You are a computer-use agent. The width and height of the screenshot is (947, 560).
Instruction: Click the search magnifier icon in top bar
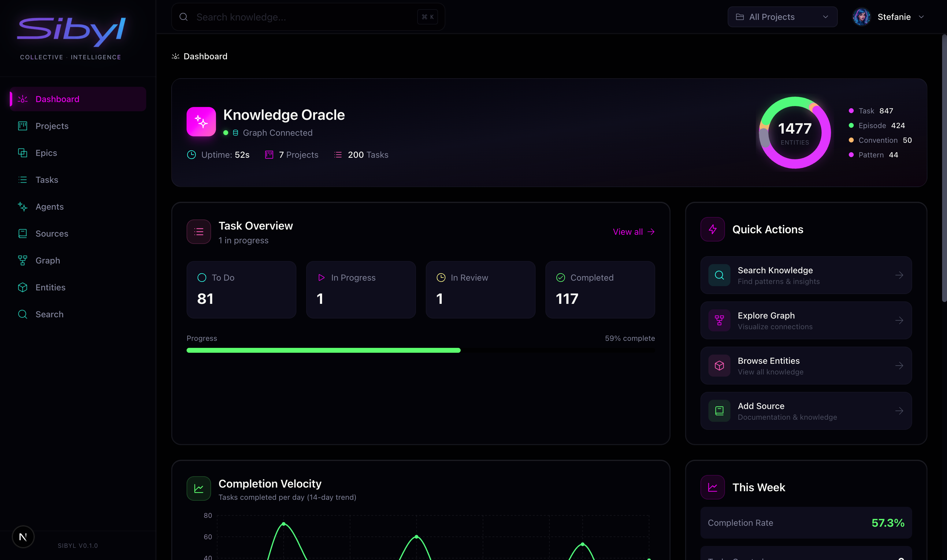[184, 17]
